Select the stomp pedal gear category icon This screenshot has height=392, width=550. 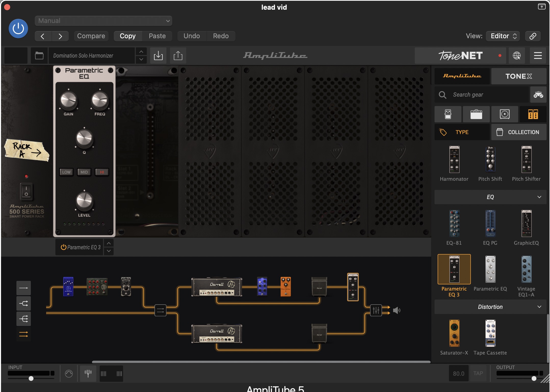coord(448,114)
